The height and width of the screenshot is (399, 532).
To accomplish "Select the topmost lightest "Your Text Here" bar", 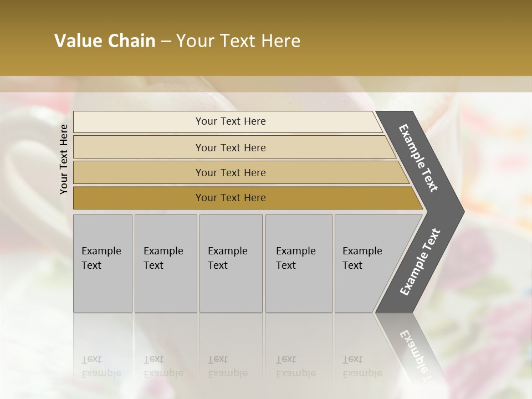I will pos(230,121).
